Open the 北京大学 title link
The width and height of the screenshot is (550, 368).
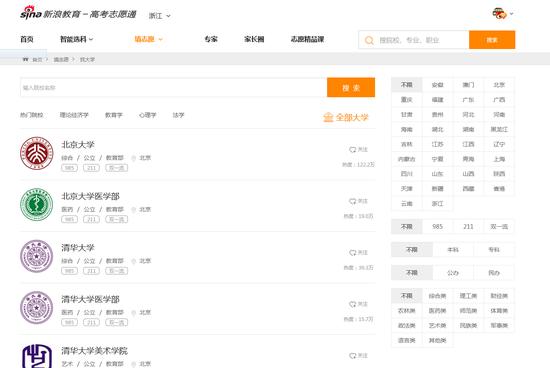(x=78, y=145)
